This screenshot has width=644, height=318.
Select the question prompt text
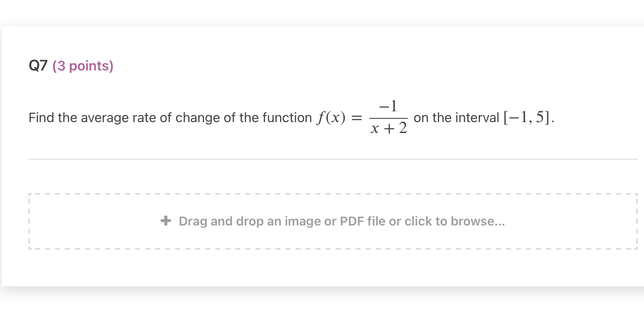point(167,118)
